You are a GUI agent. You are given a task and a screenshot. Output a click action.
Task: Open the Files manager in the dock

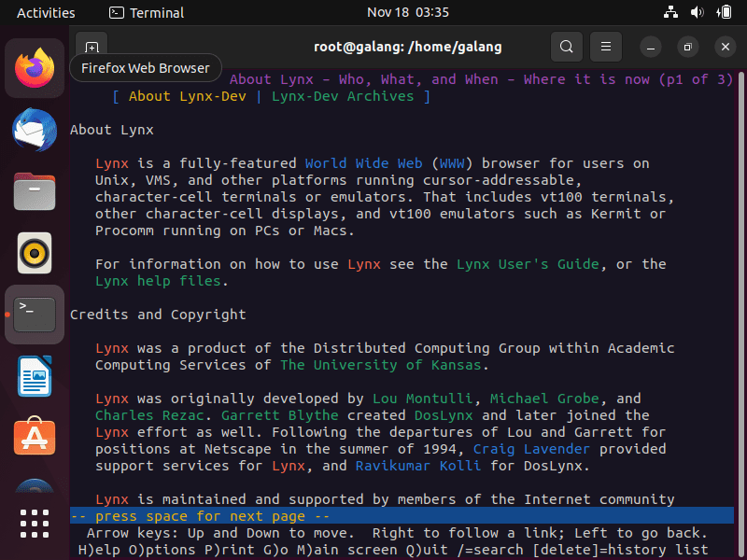35,191
